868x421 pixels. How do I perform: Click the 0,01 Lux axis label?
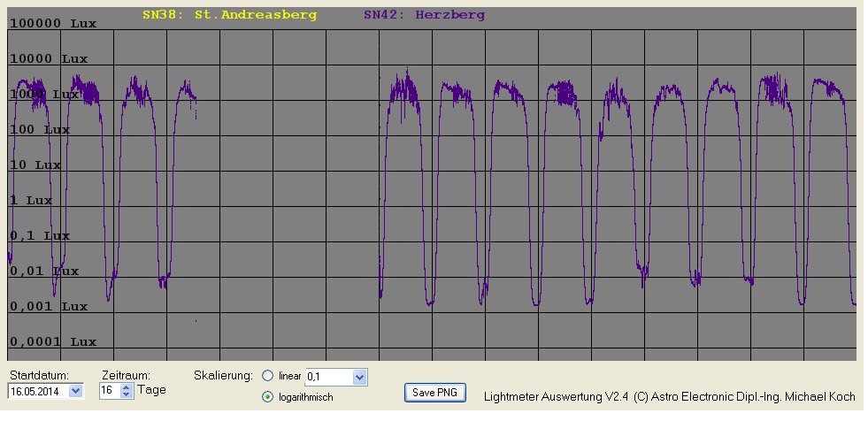(x=44, y=272)
